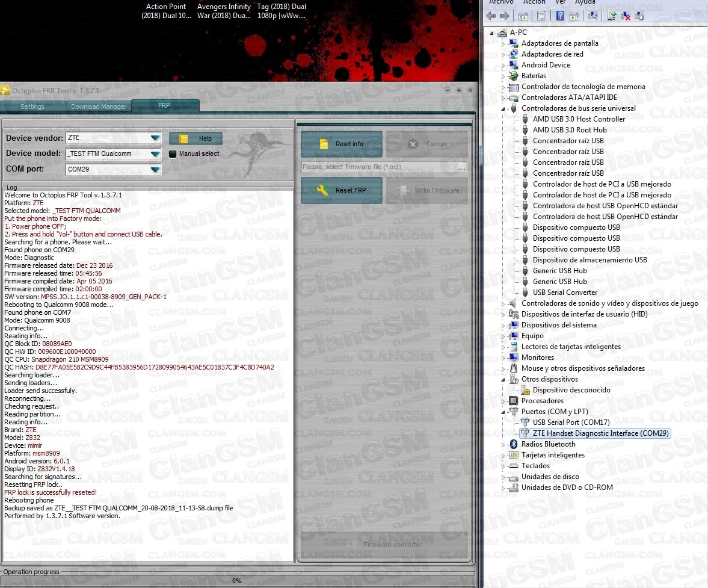The image size is (708, 588).
Task: Click log line 'FRP lock is successfully reseted!'
Action: [x=51, y=492]
